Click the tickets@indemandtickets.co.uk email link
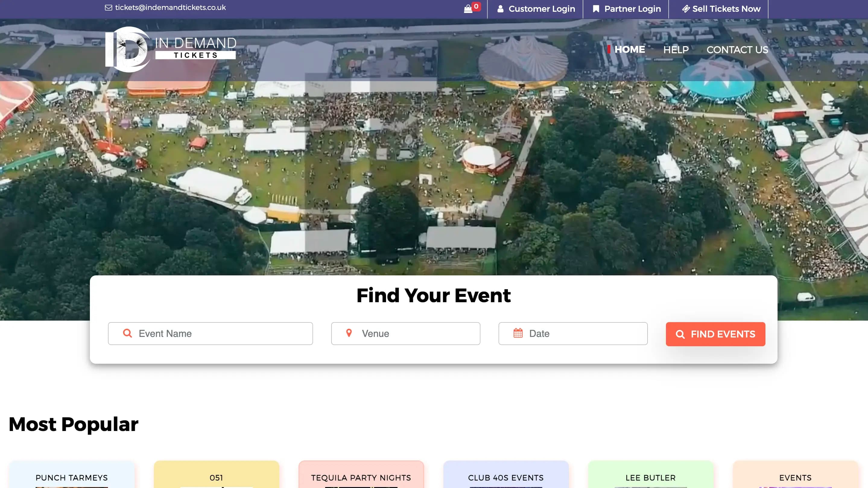 [x=170, y=8]
